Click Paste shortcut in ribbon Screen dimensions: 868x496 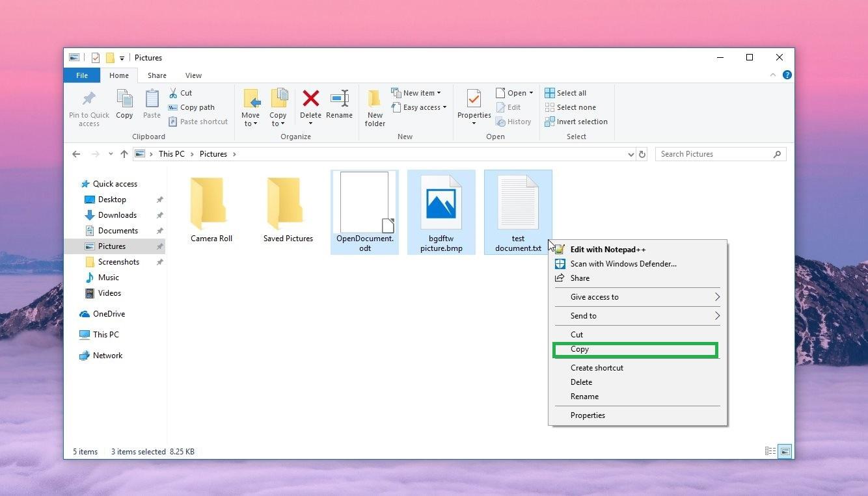click(198, 122)
